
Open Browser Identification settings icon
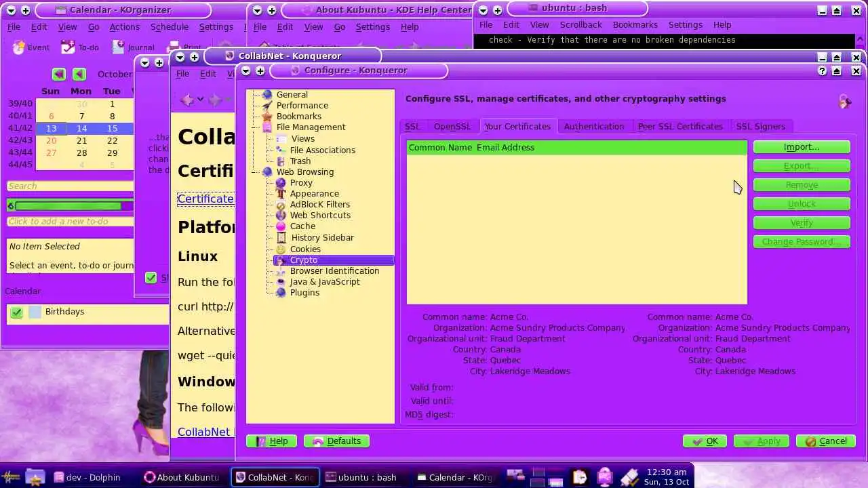(x=281, y=270)
